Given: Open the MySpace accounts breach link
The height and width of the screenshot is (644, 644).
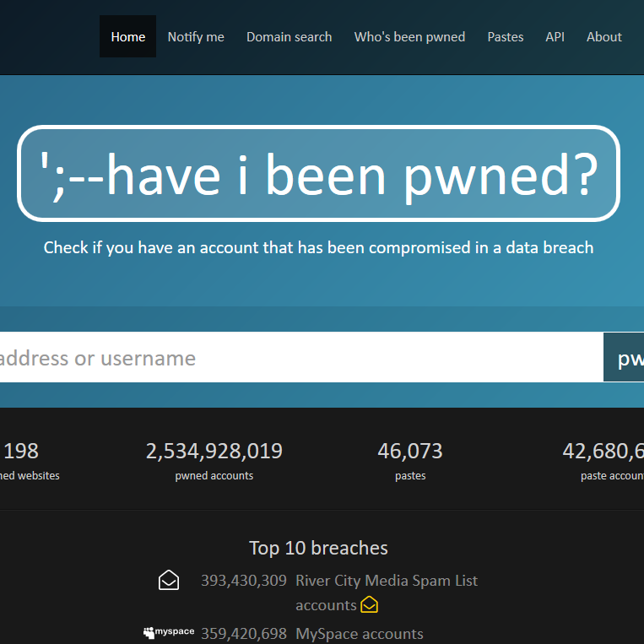Looking at the screenshot, I should [359, 633].
